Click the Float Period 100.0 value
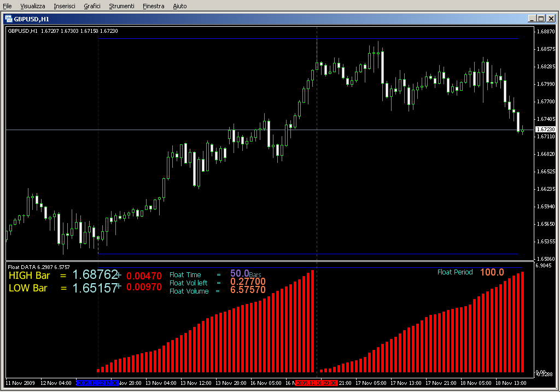Image resolution: width=560 pixels, height=392 pixels. tap(492, 272)
